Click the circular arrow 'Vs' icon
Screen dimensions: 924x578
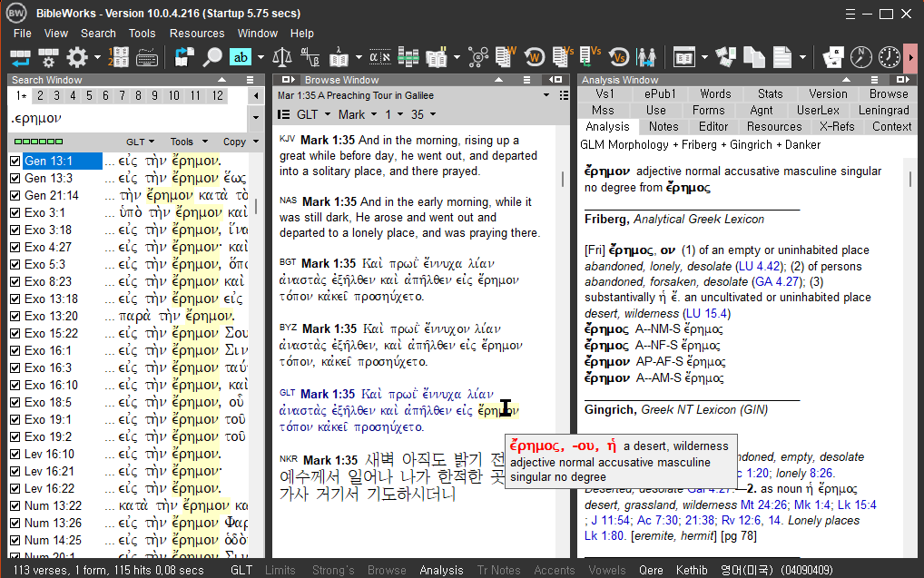pos(619,57)
